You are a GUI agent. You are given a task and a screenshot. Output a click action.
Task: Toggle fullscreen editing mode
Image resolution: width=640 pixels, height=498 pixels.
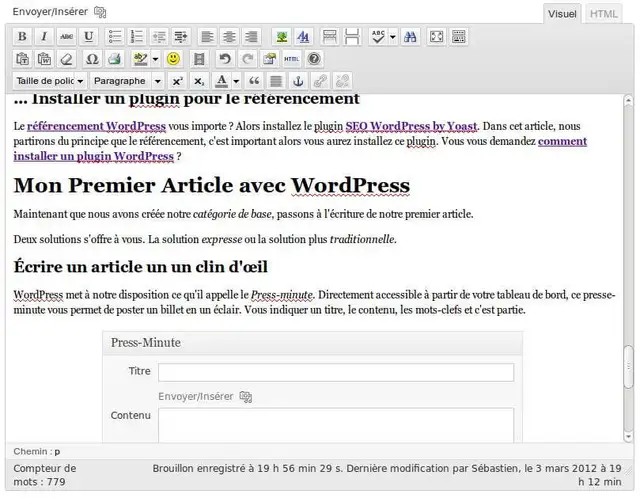tap(436, 37)
